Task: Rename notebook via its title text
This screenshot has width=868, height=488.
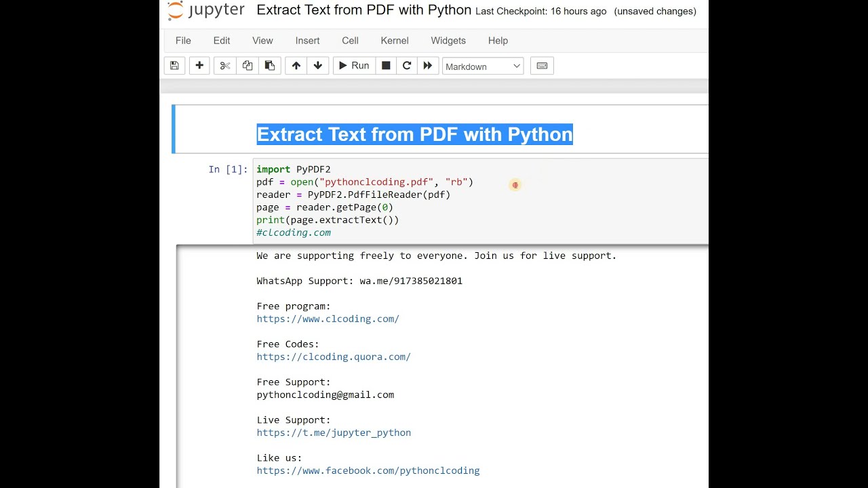Action: [364, 10]
